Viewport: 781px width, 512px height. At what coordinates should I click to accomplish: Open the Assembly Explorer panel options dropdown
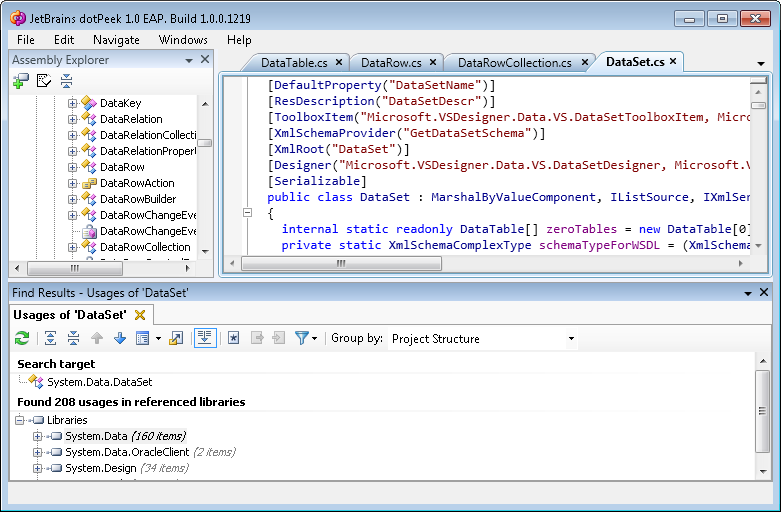(189, 60)
